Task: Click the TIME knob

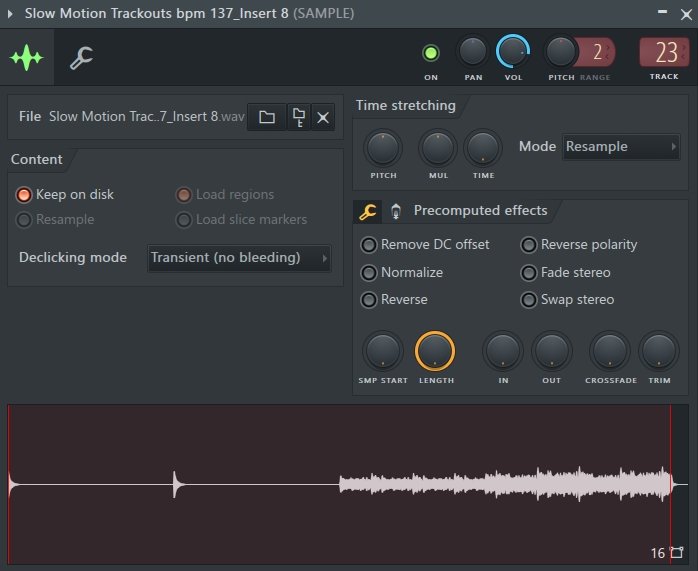Action: pos(483,148)
